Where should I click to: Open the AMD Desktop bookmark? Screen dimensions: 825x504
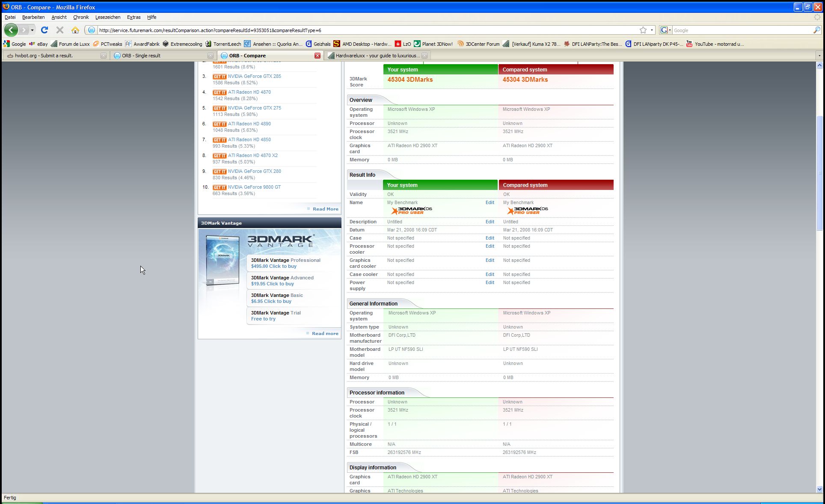[362, 44]
